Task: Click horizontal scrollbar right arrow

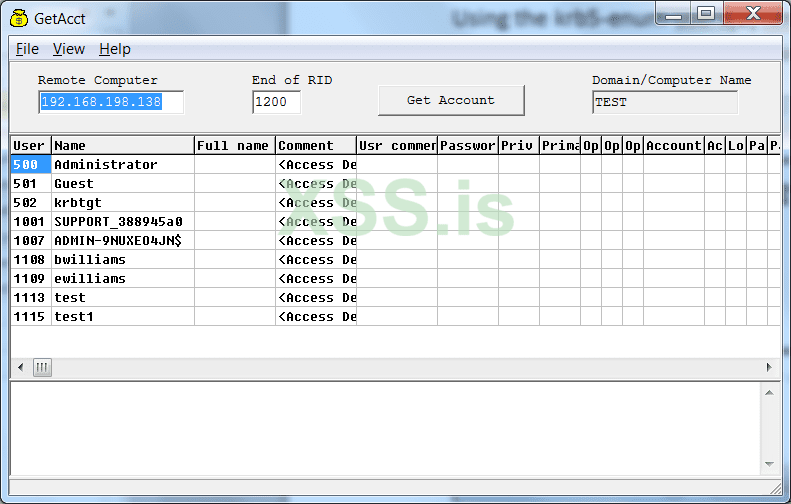Action: (x=769, y=367)
